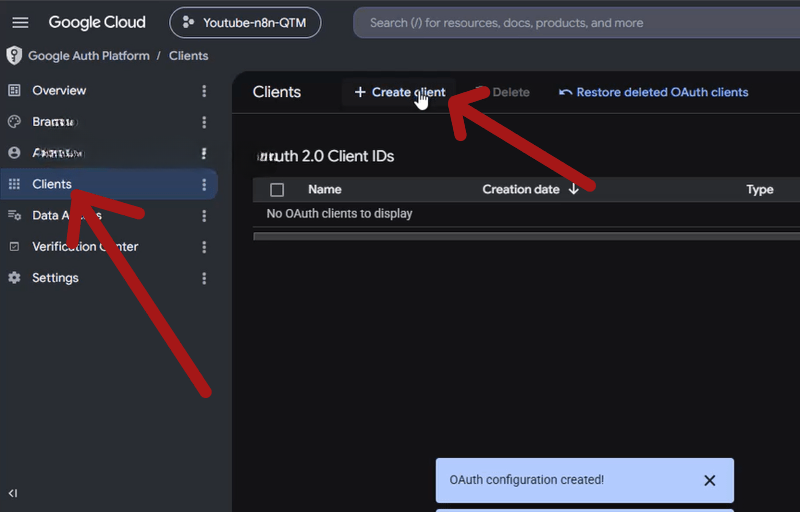Click the Clients page heading
Image resolution: width=800 pixels, height=512 pixels.
pos(277,92)
